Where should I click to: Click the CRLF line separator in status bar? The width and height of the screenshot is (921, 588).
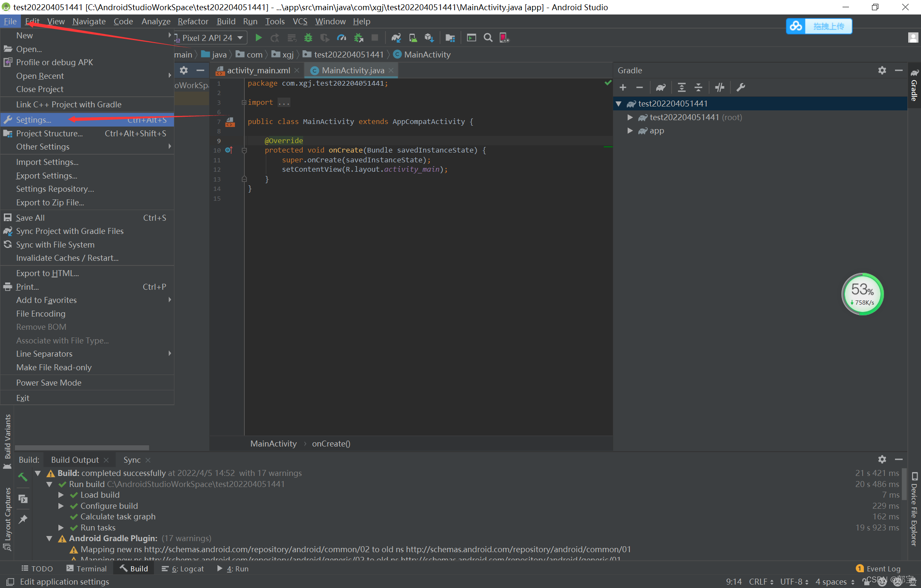[762, 582]
